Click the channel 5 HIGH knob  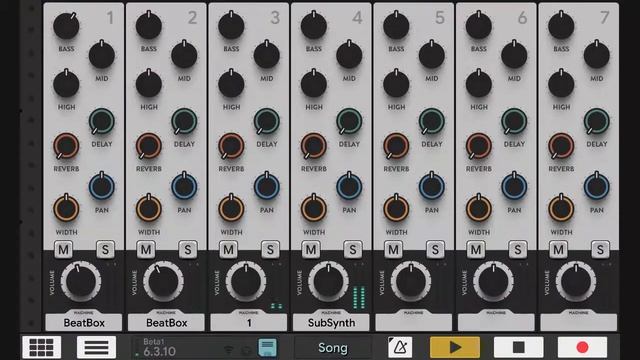(x=396, y=84)
